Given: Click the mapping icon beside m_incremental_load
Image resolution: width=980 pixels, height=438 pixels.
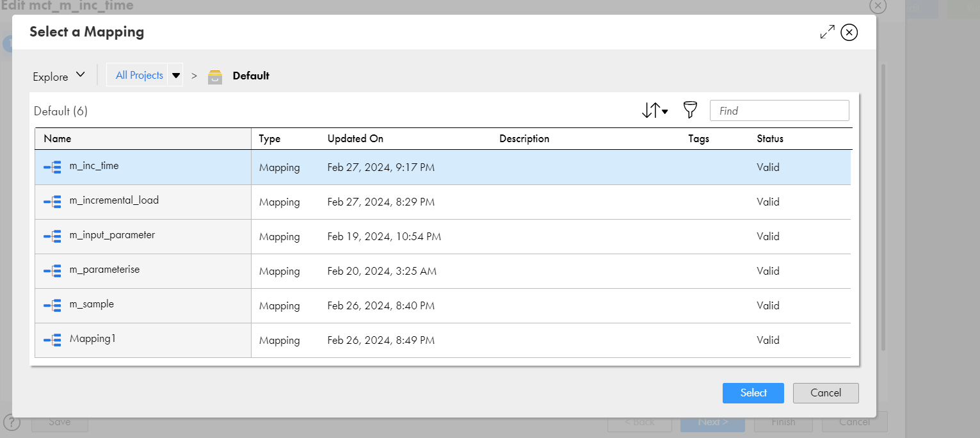Looking at the screenshot, I should [x=52, y=202].
